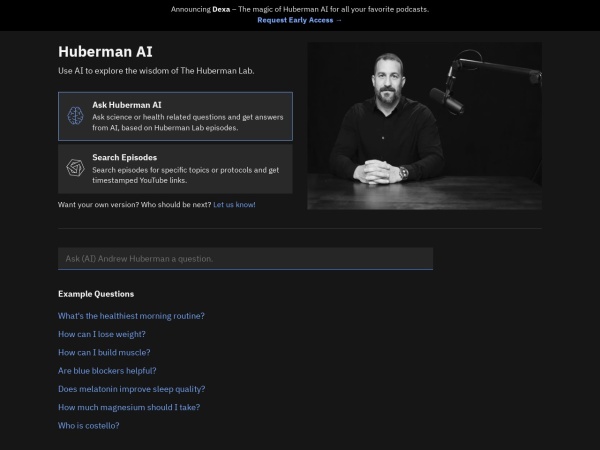The height and width of the screenshot is (450, 600).
Task: Choose the 'How can I lose weight?' question
Action: tap(102, 334)
